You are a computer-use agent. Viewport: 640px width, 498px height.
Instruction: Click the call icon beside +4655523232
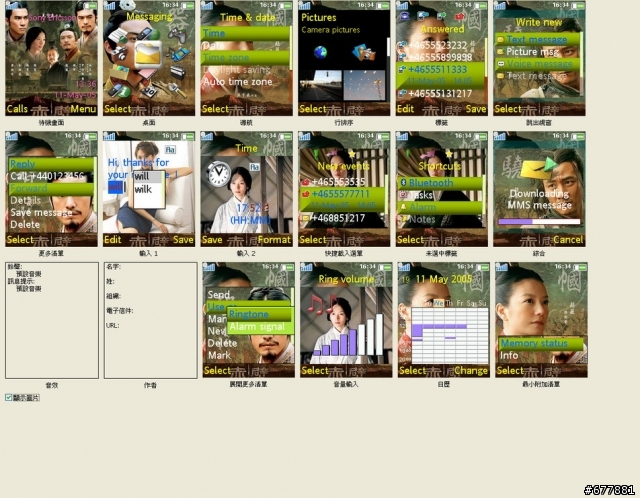coord(402,45)
